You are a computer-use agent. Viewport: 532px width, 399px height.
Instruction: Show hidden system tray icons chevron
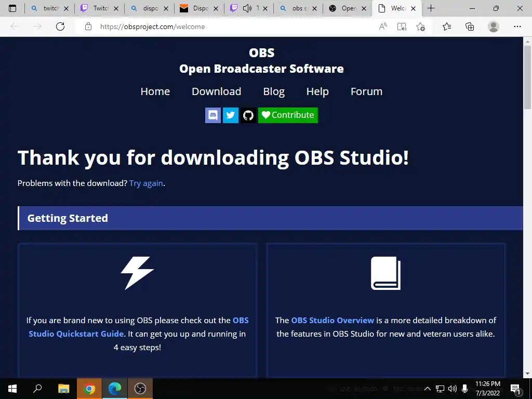[x=428, y=389]
